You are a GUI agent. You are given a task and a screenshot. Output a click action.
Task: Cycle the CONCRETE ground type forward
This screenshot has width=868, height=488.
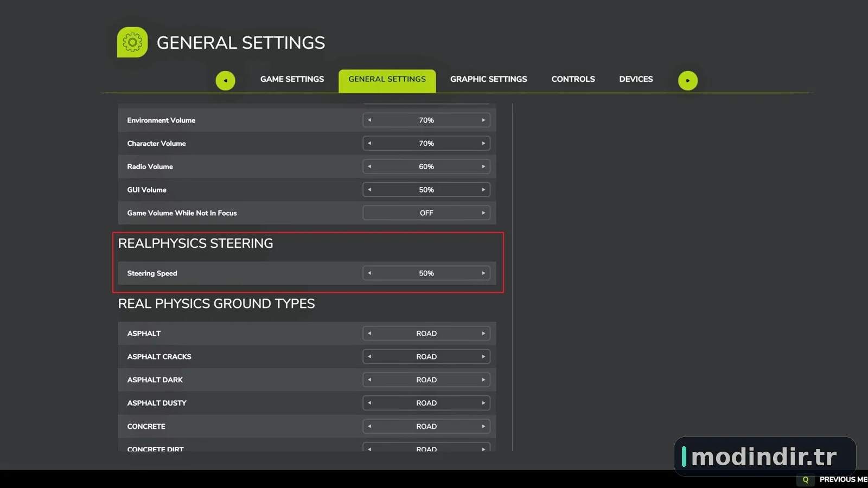tap(483, 426)
